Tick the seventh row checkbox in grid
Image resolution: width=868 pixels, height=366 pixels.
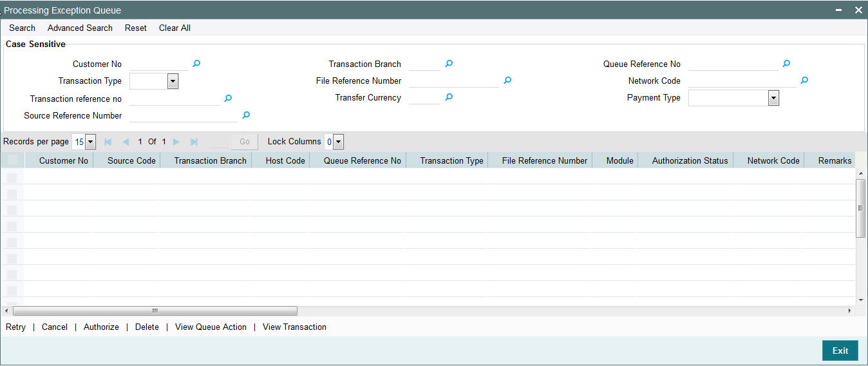[x=12, y=274]
